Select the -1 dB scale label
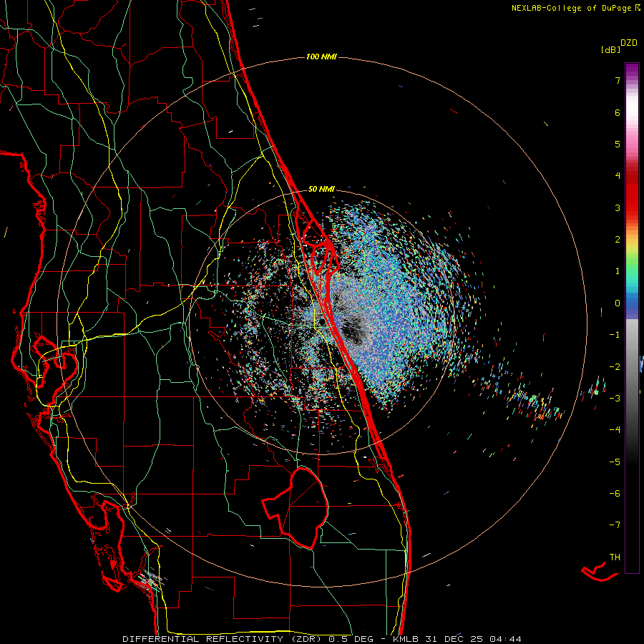Screen dimensions: 644x644 click(x=615, y=335)
